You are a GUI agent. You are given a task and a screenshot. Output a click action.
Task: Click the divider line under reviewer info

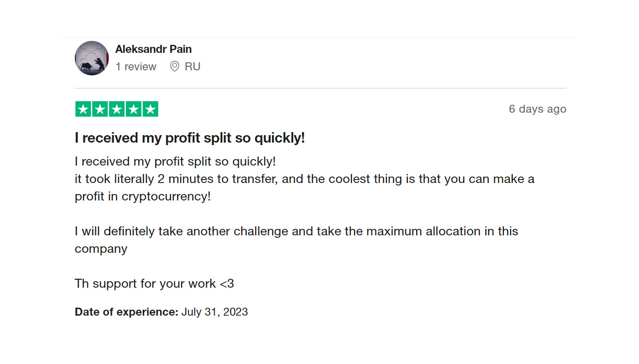tap(320, 88)
